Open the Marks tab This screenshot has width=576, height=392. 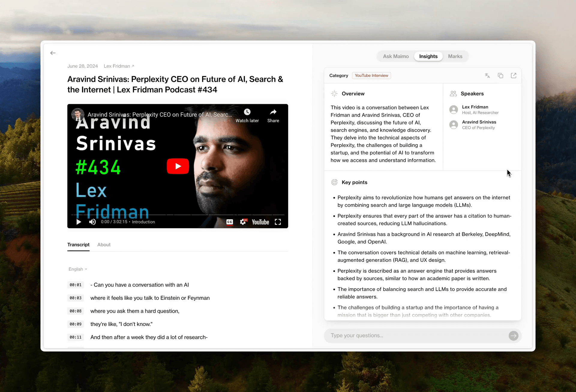coord(455,56)
